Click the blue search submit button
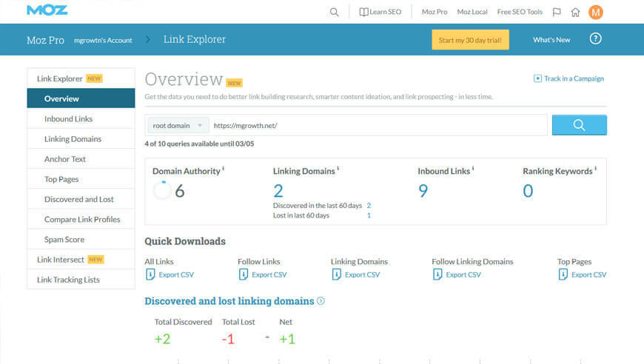Viewport: 644px width, 364px height. point(579,125)
